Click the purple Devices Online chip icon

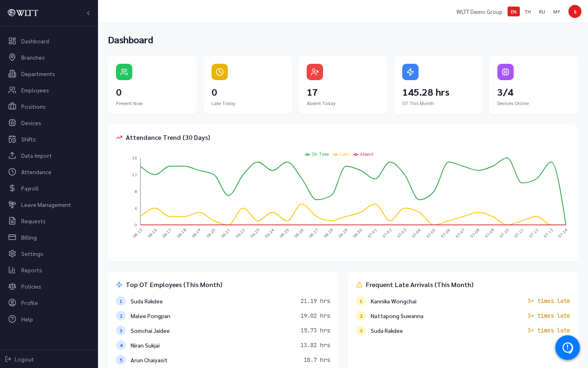[x=506, y=72]
